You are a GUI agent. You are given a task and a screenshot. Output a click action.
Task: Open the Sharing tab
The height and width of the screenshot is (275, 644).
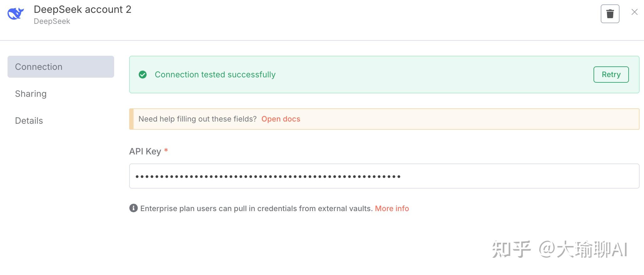31,94
